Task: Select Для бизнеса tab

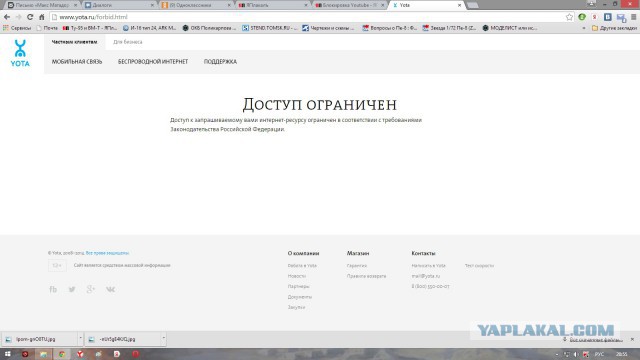Action: pos(128,42)
